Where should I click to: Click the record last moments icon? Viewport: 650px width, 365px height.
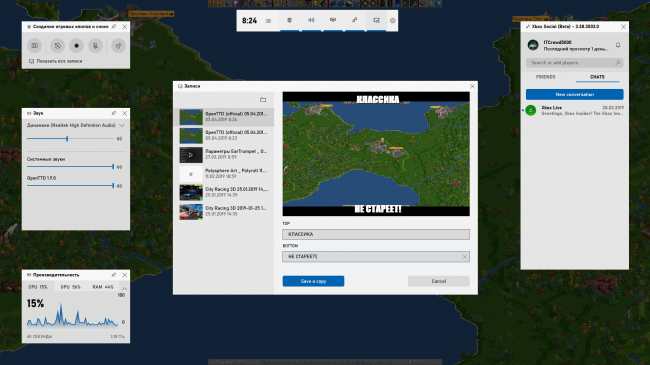[57, 46]
